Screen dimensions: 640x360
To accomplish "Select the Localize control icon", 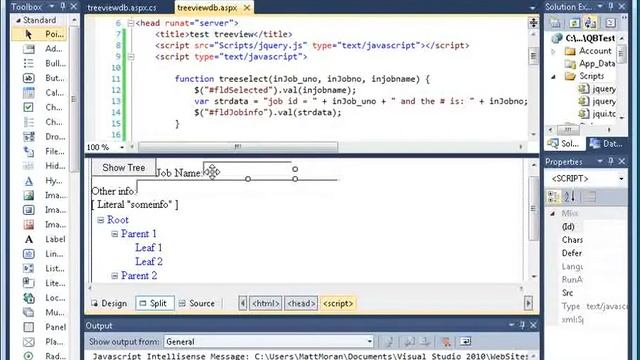I will click(x=29, y=298).
